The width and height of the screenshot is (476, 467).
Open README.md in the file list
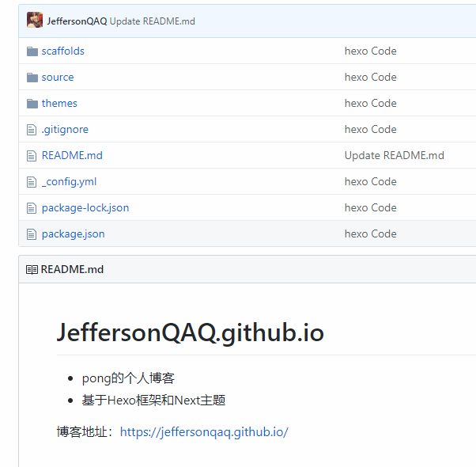[x=72, y=156]
